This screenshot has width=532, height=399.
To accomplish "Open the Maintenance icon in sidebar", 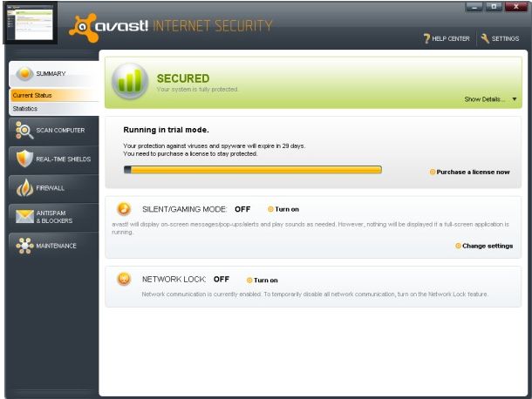I will (24, 246).
